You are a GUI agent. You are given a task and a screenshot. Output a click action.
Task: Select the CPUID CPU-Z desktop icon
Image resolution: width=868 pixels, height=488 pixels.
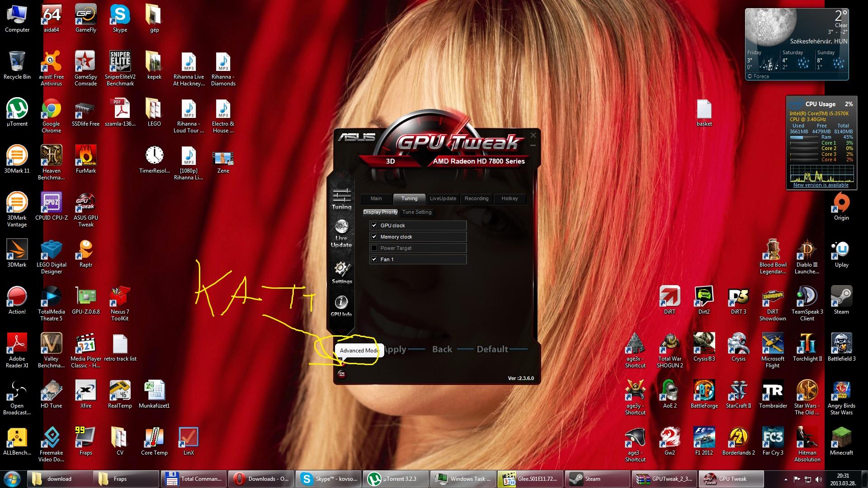click(52, 207)
